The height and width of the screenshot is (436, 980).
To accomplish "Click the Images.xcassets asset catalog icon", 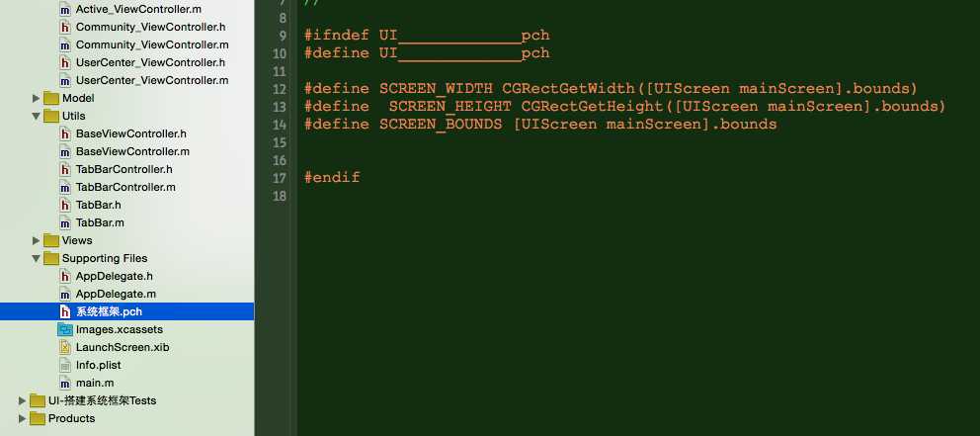I will [x=65, y=329].
